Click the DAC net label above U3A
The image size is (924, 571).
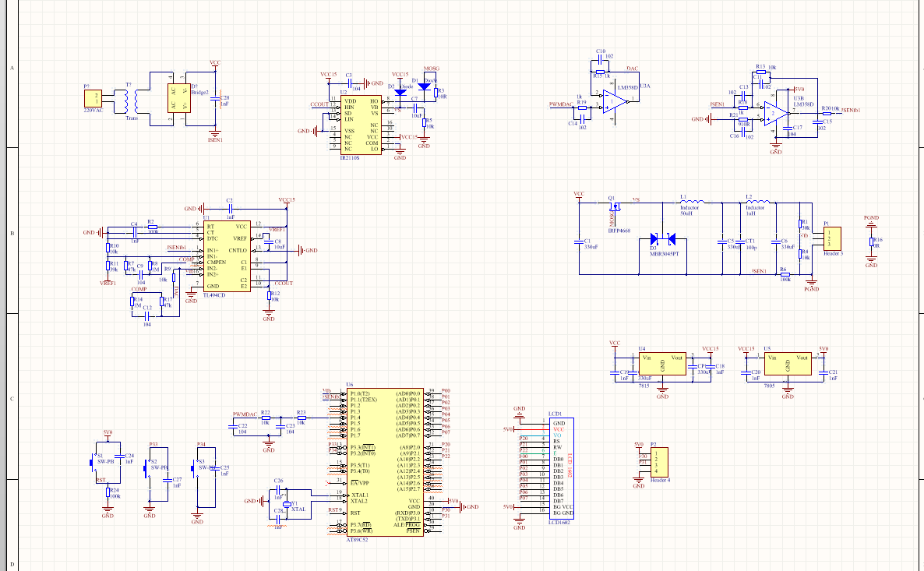click(633, 69)
